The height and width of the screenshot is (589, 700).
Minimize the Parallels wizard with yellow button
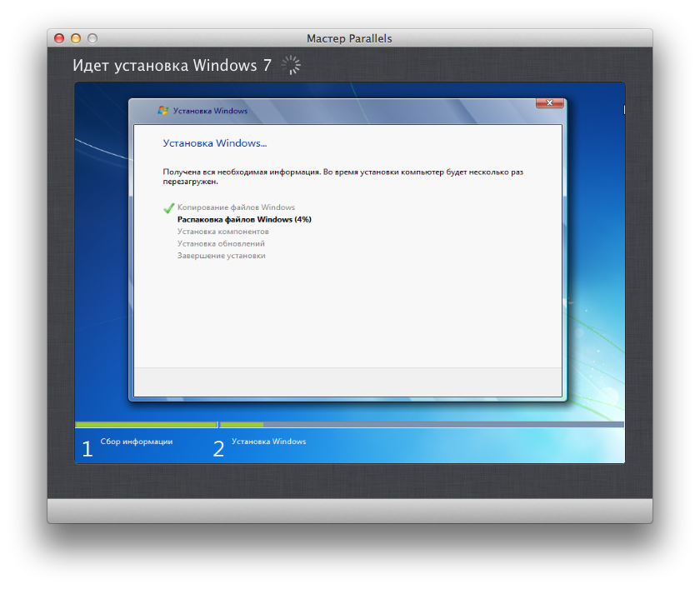point(76,38)
